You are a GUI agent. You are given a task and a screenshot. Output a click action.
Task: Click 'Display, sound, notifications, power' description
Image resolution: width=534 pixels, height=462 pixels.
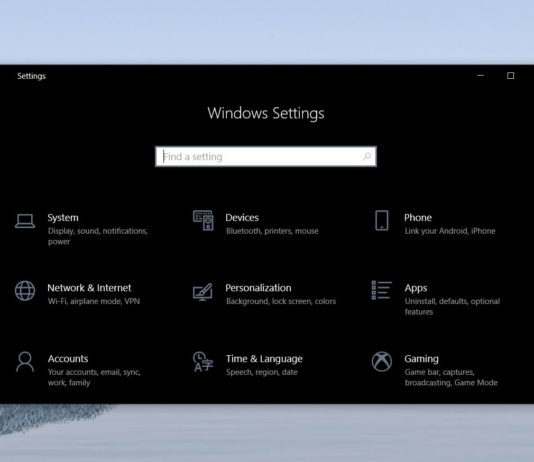click(98, 236)
